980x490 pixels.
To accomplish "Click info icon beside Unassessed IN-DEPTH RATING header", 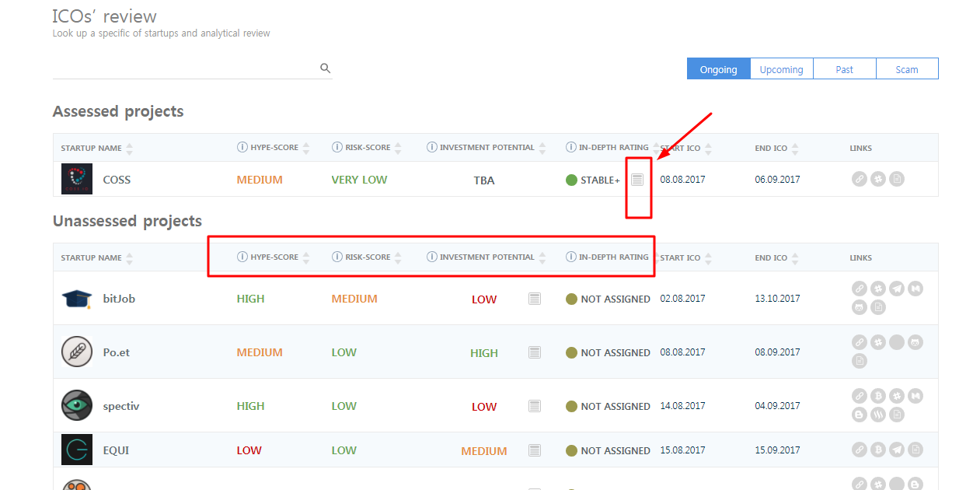I will 571,257.
